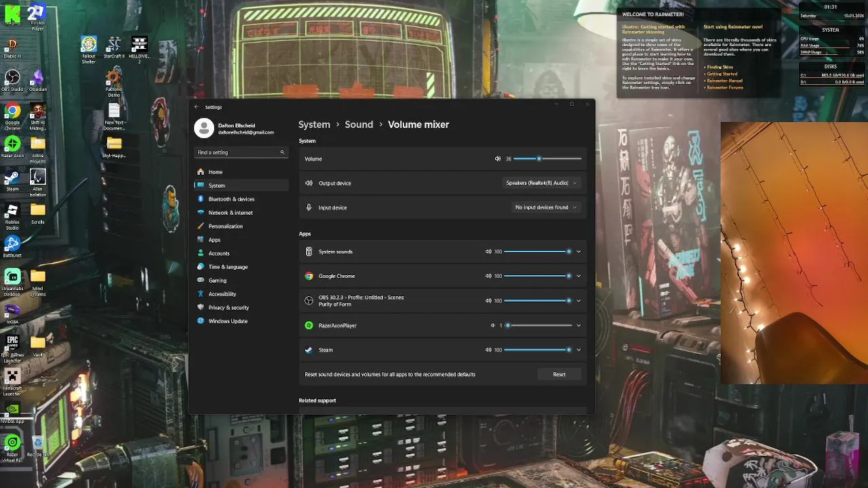This screenshot has height=488, width=868.
Task: Expand the OBS row chevron
Action: pyautogui.click(x=578, y=300)
